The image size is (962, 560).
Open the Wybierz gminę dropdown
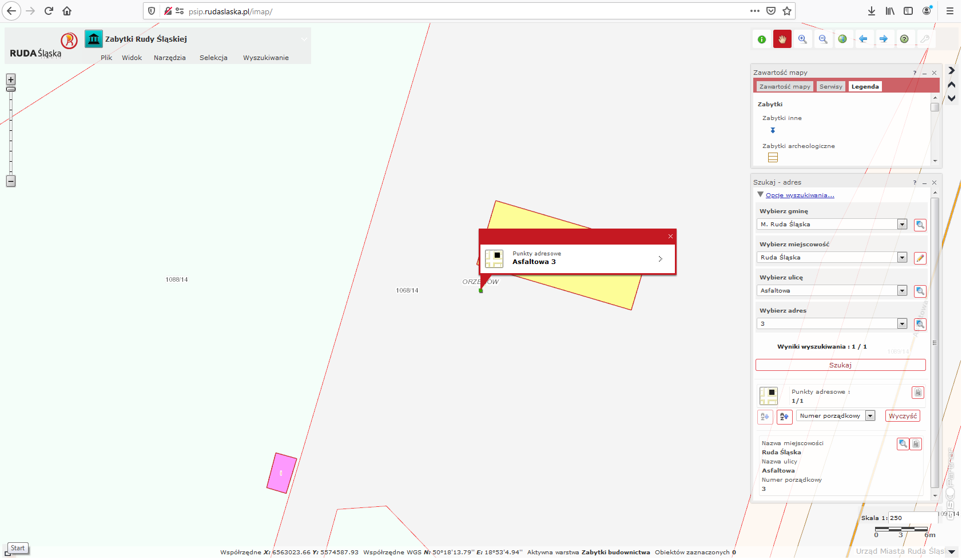pos(902,225)
